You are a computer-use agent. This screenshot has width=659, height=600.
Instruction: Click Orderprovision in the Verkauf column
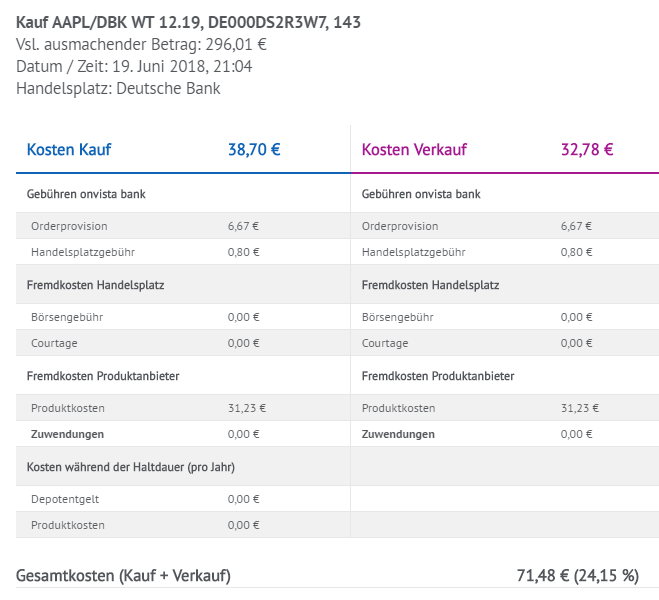tap(400, 226)
